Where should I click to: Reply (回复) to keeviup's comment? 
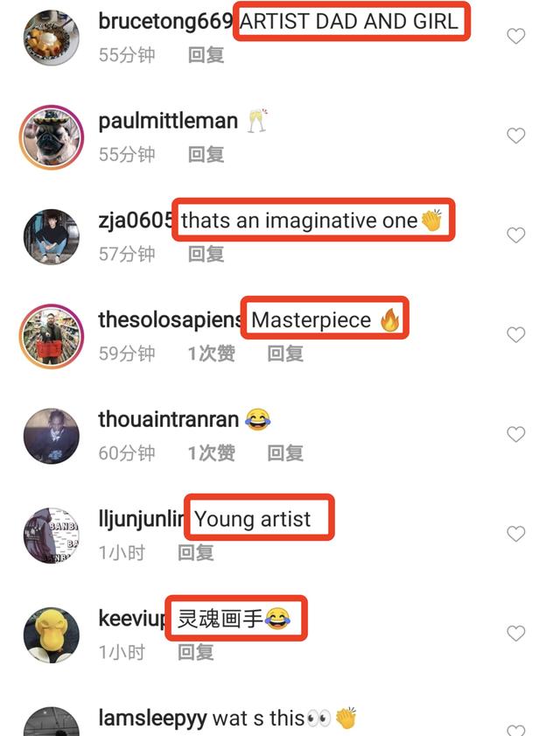[x=196, y=652]
